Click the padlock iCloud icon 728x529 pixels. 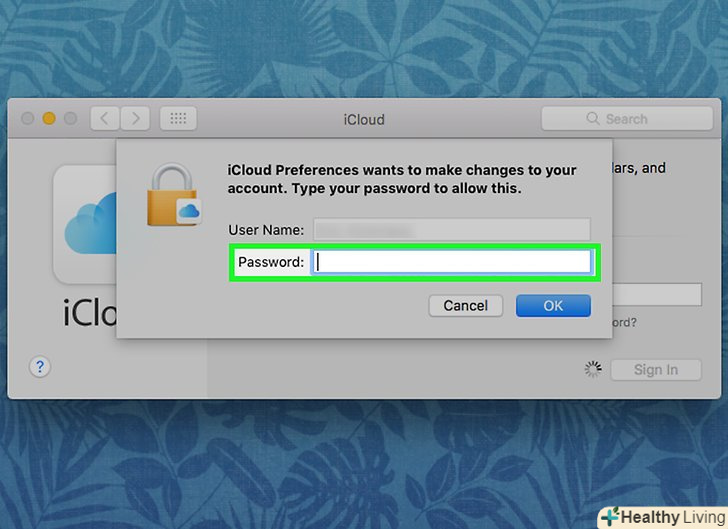pos(174,195)
